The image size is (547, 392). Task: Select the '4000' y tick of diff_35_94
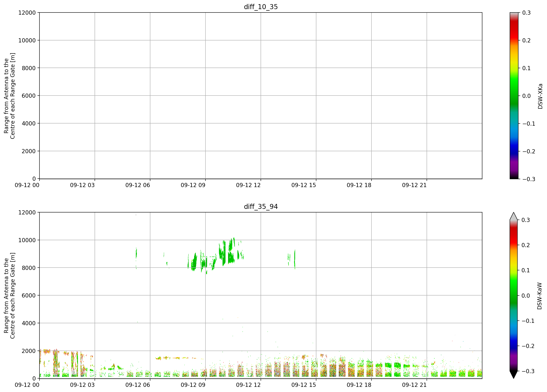(29, 323)
